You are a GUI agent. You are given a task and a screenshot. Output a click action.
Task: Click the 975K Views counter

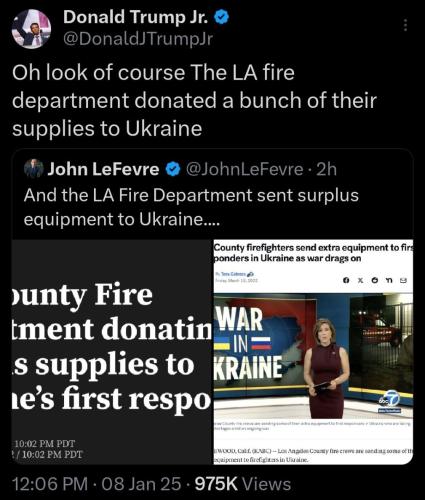(243, 484)
